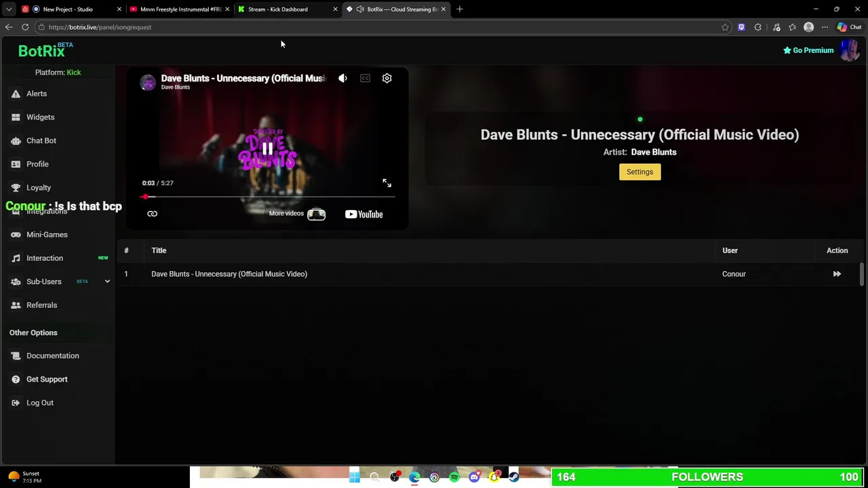Screen dimensions: 868x488
Task: Click the user Conour in queue
Action: (734, 274)
